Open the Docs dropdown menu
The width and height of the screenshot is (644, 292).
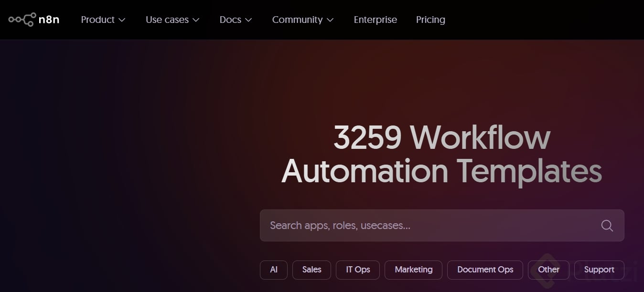[x=236, y=20]
